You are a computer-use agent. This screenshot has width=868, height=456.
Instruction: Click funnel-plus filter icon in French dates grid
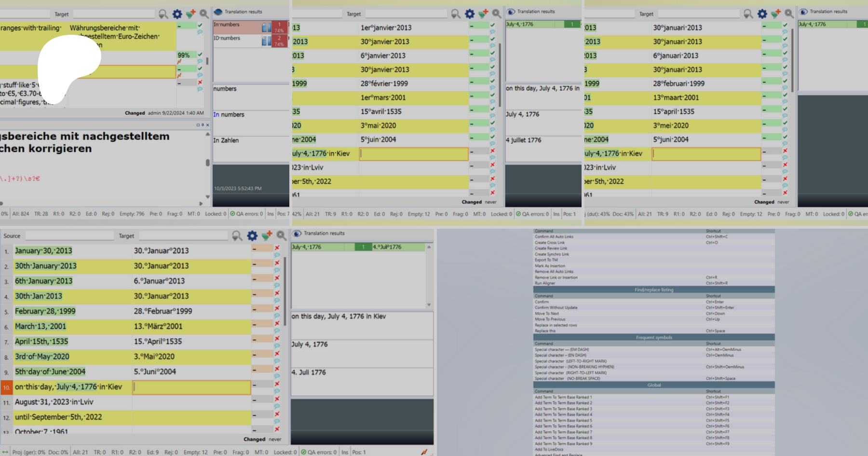pos(483,14)
